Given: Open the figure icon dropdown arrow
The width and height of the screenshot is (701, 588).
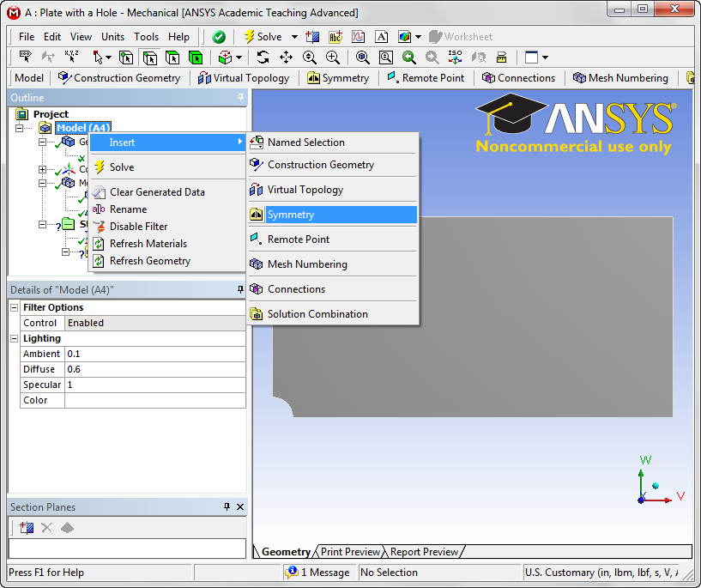Looking at the screenshot, I should [x=418, y=37].
